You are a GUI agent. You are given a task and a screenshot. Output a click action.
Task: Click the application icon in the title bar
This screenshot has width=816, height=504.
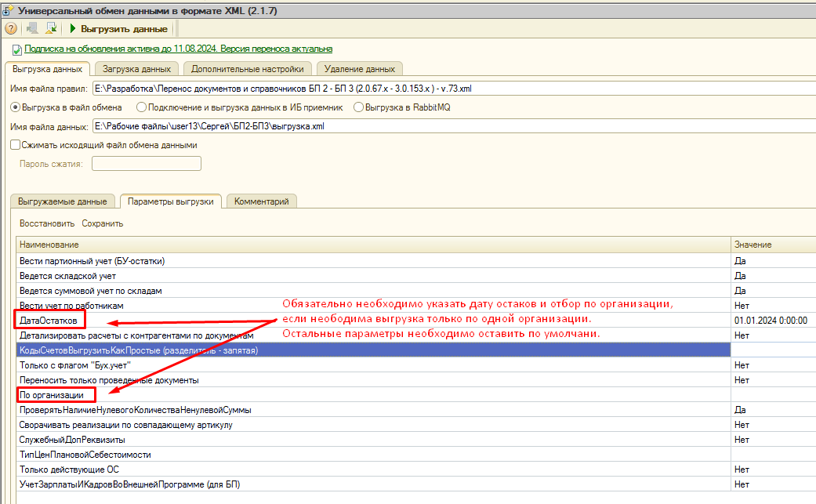pos(8,9)
